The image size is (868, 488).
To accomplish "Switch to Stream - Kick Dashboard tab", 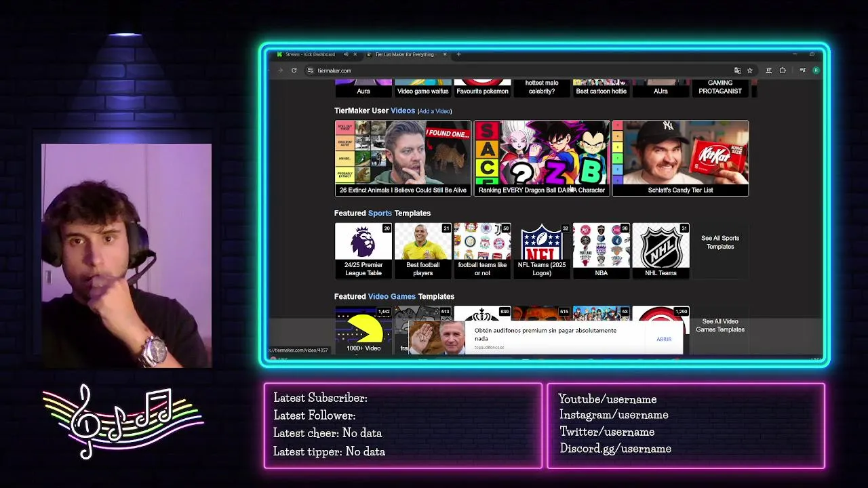I will coord(315,54).
